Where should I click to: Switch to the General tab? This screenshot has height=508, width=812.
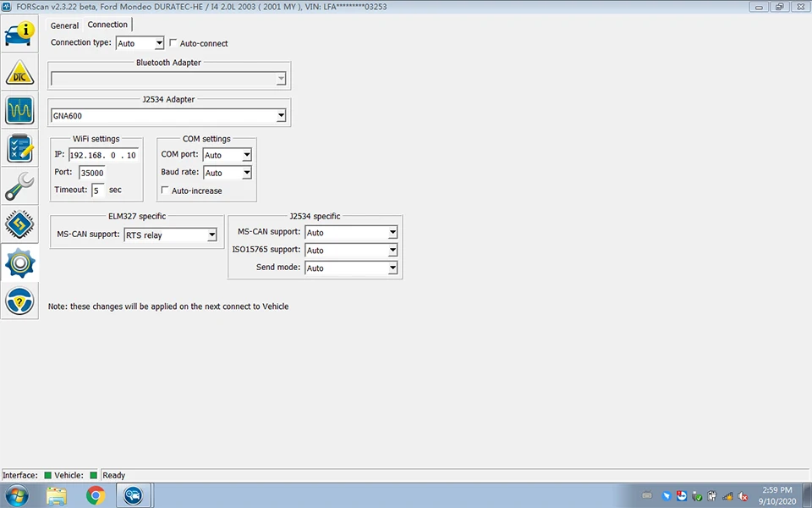coord(65,25)
